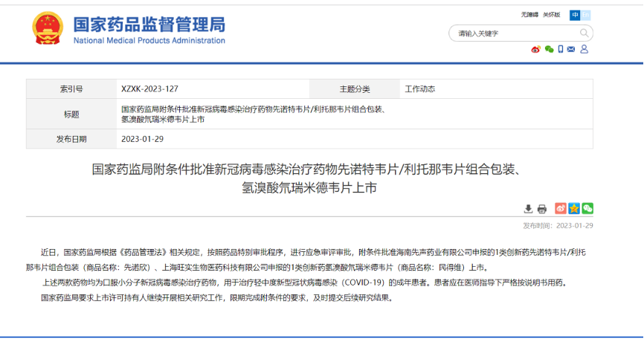The width and height of the screenshot is (644, 339).
Task: Switch language to 中 Chinese
Action: (x=575, y=15)
